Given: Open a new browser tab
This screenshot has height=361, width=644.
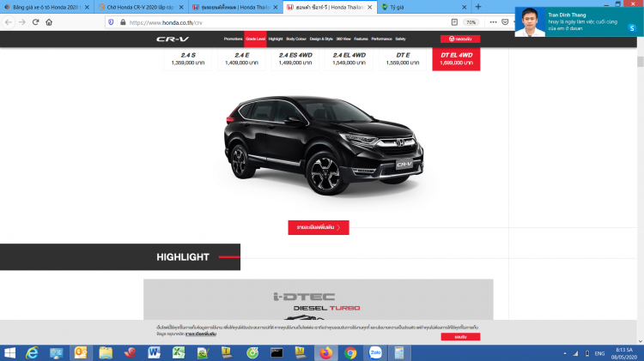Looking at the screenshot, I should click(478, 7).
